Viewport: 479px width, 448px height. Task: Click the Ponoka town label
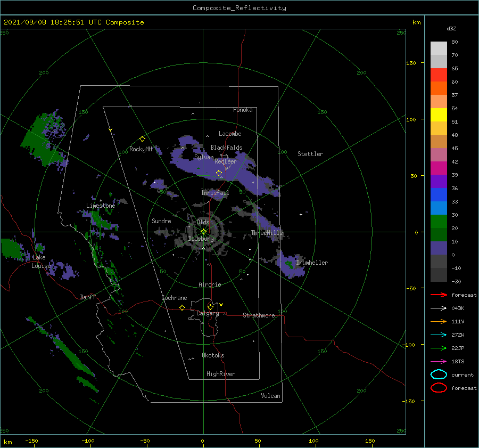tap(243, 110)
